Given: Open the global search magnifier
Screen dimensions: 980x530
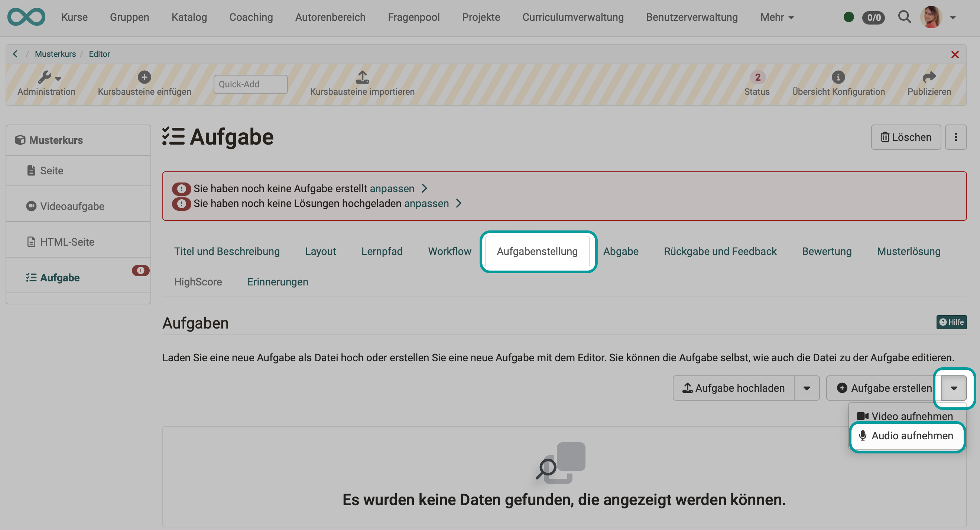Looking at the screenshot, I should pos(905,17).
